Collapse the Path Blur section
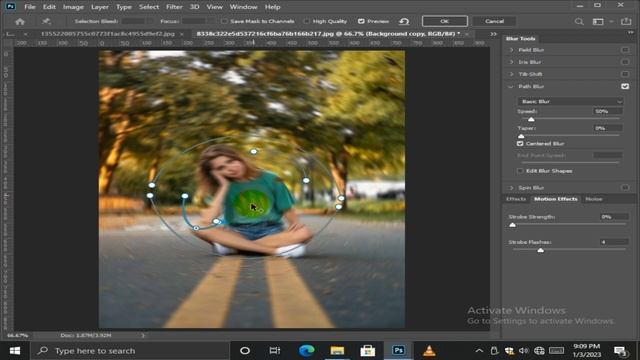640x360 pixels. click(x=511, y=87)
